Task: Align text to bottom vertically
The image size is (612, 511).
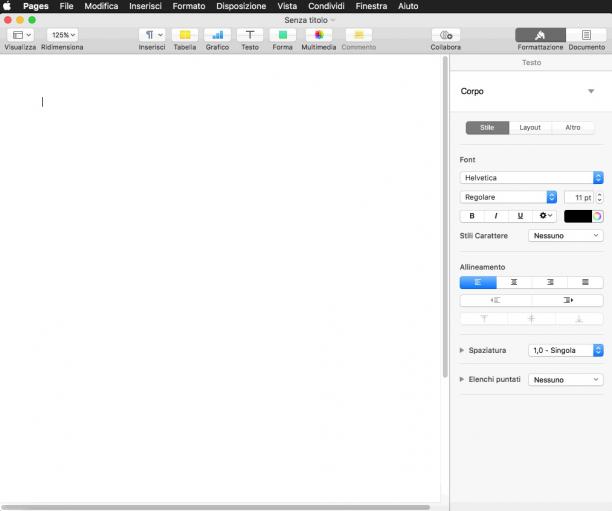Action: pyautogui.click(x=579, y=319)
